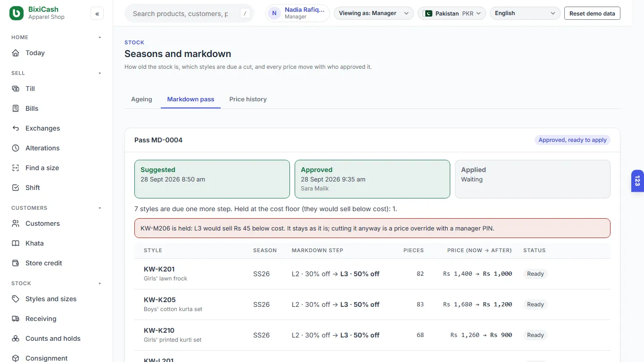Click the slash shortcut key badge
Viewport: 644px width, 362px height.
245,14
